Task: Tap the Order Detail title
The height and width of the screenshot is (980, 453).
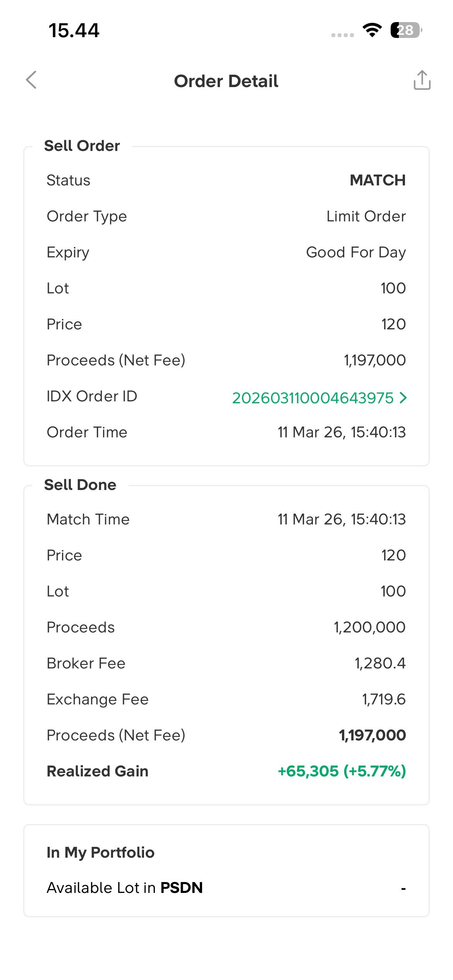Action: pyautogui.click(x=226, y=81)
